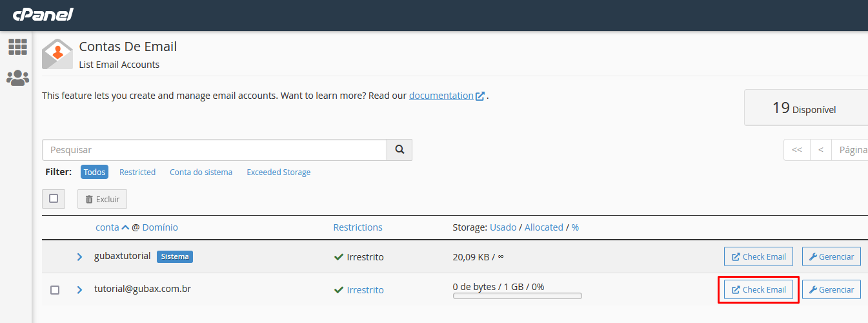868x323 pixels.
Task: Toggle the select-all accounts checkbox
Action: (54, 198)
